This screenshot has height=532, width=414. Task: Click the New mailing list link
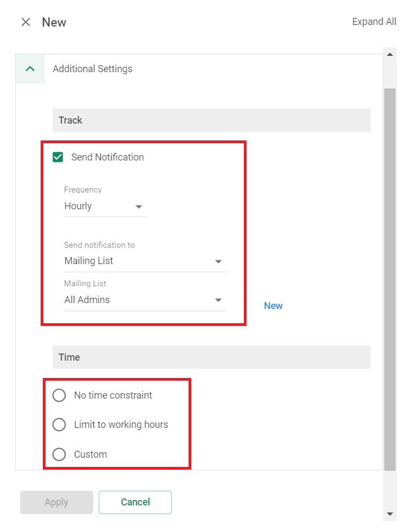(273, 306)
